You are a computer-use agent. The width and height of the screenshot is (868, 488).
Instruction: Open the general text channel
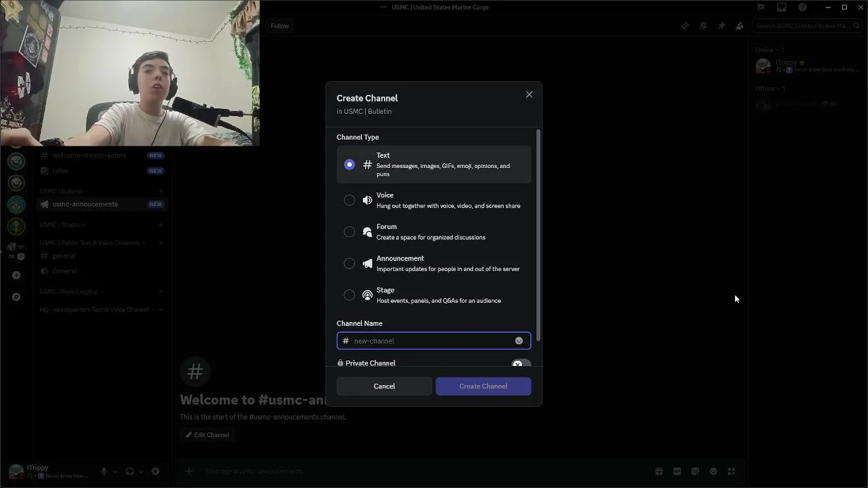[x=102, y=256]
